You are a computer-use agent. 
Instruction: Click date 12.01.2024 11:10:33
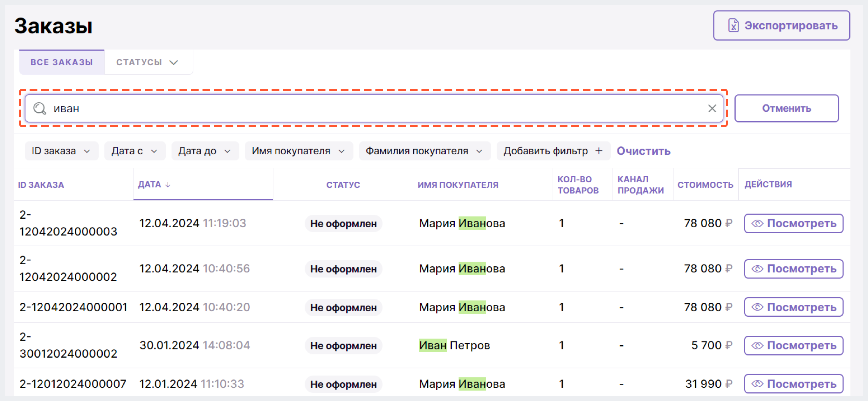191,384
